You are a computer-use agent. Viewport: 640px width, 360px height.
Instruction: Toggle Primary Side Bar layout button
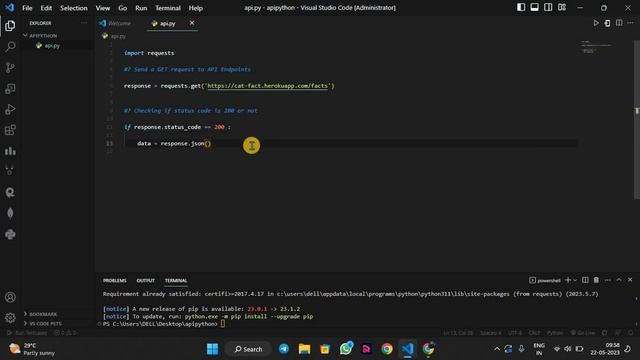coord(521,7)
